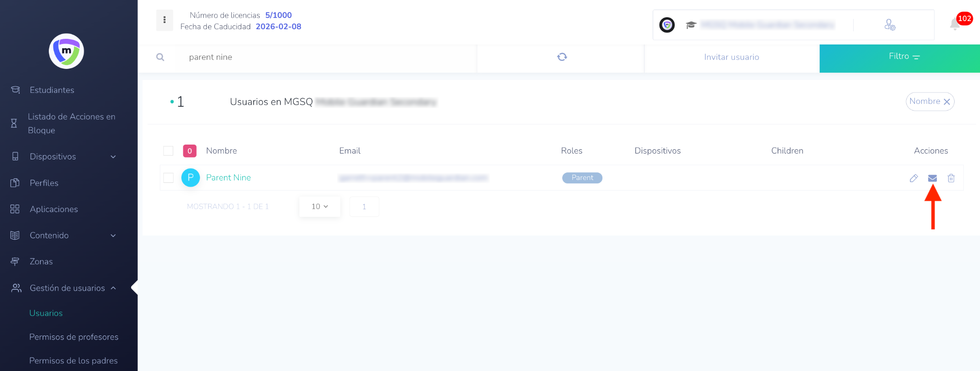
Task: Go to Estudiantes in the sidebar
Action: 52,90
